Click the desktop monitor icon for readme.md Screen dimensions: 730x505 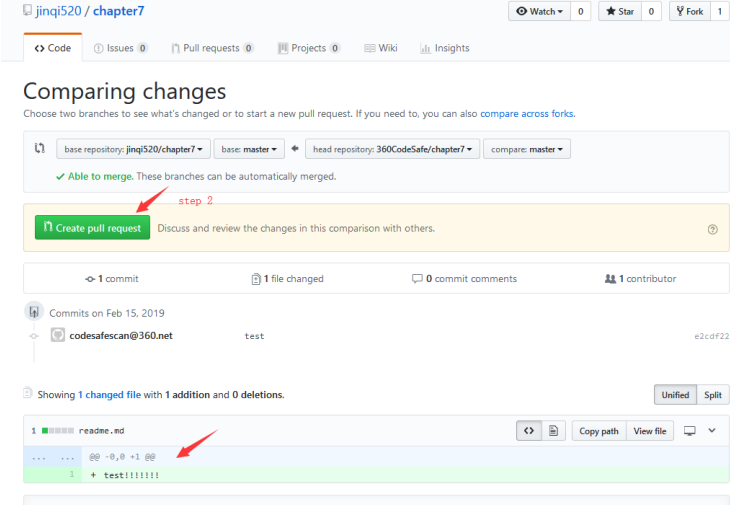pyautogui.click(x=689, y=431)
